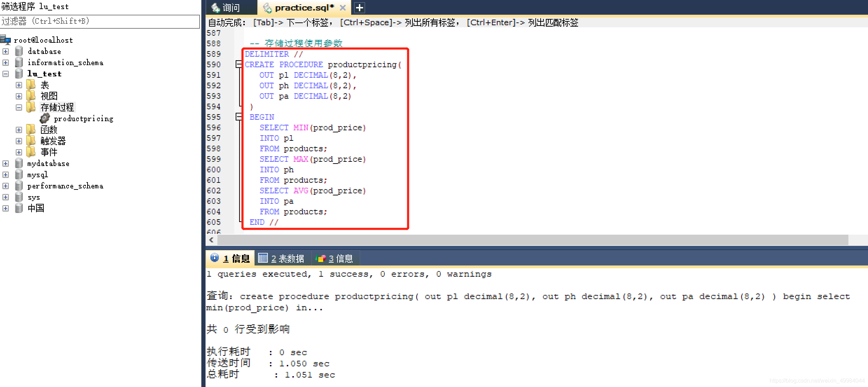Click the performance_schema database icon
The width and height of the screenshot is (868, 387).
pyautogui.click(x=19, y=186)
